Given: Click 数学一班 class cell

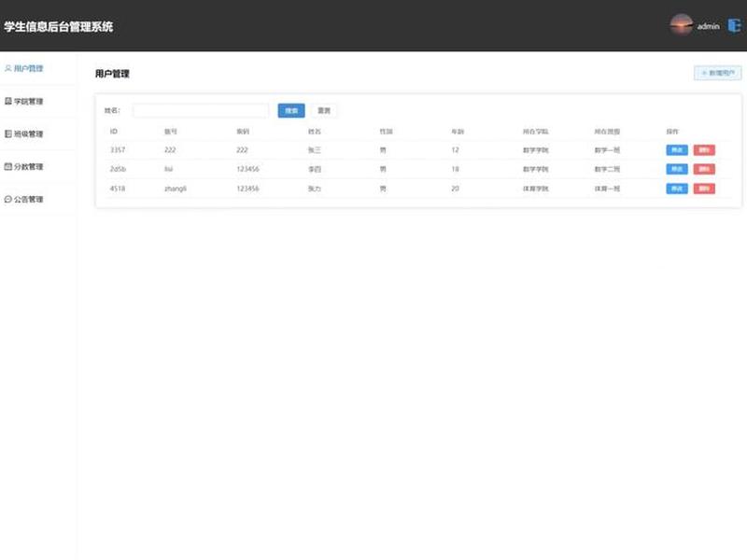Looking at the screenshot, I should [607, 150].
